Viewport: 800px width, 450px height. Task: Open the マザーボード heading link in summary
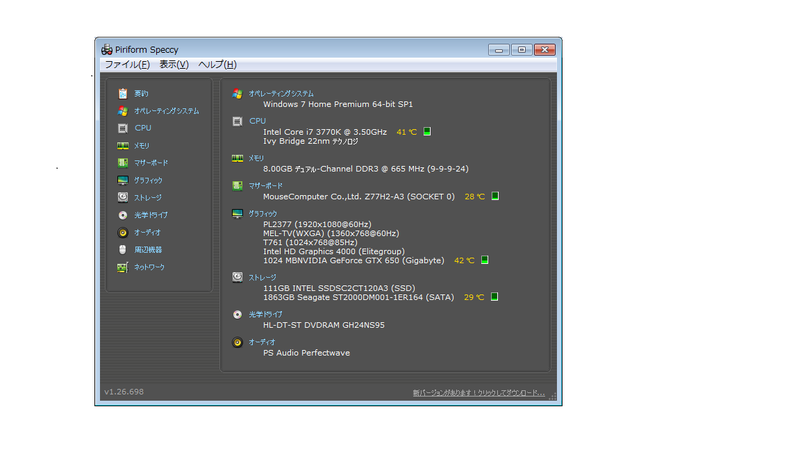click(265, 186)
